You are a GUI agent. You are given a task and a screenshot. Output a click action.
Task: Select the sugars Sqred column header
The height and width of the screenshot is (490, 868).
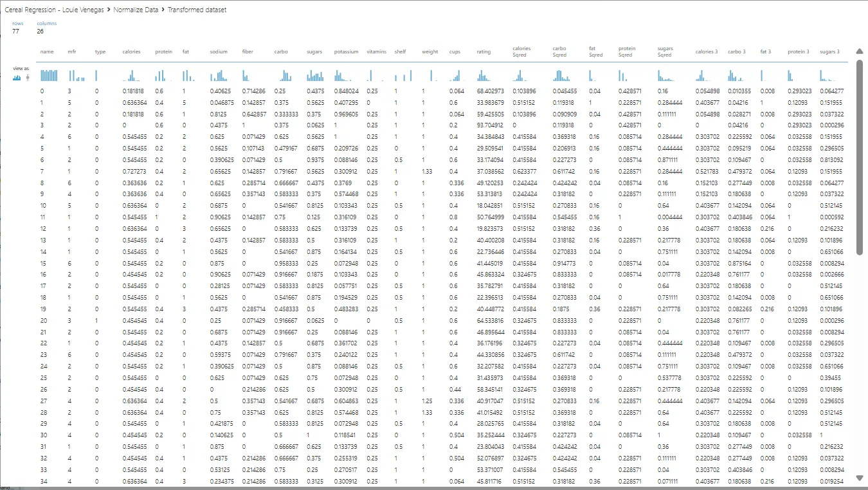click(665, 51)
